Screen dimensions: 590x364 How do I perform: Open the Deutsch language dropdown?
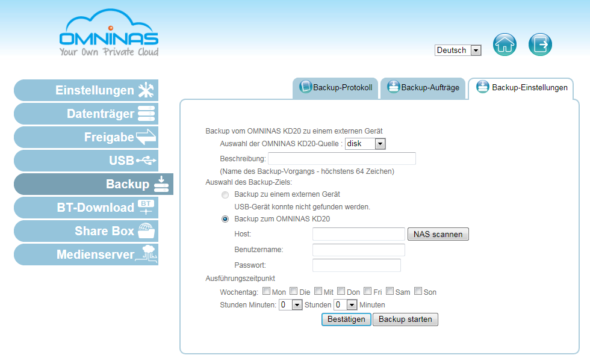(x=458, y=50)
